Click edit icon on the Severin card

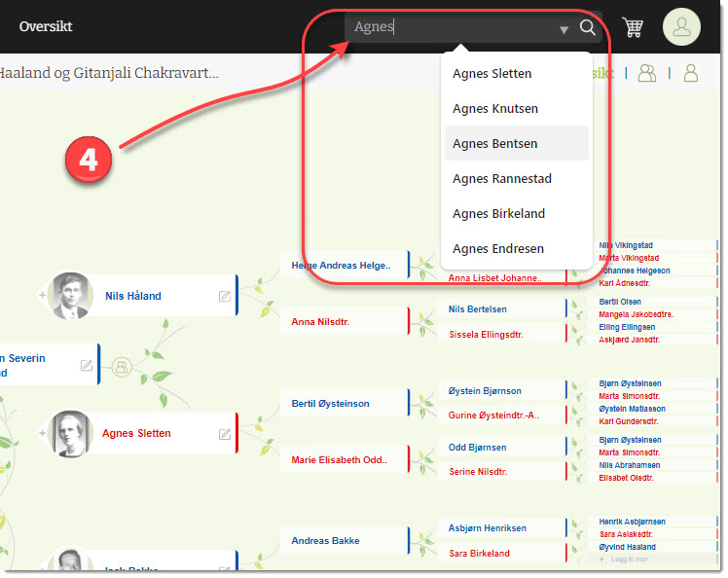point(87,365)
